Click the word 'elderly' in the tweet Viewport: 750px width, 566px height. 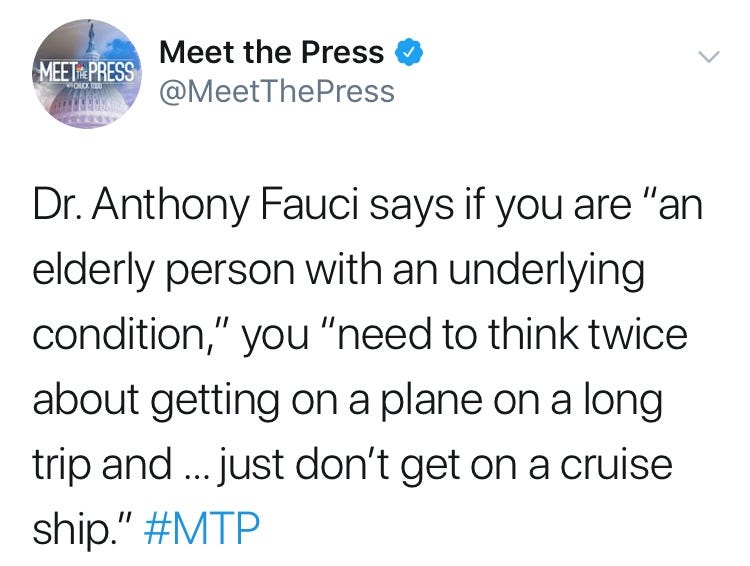click(93, 272)
